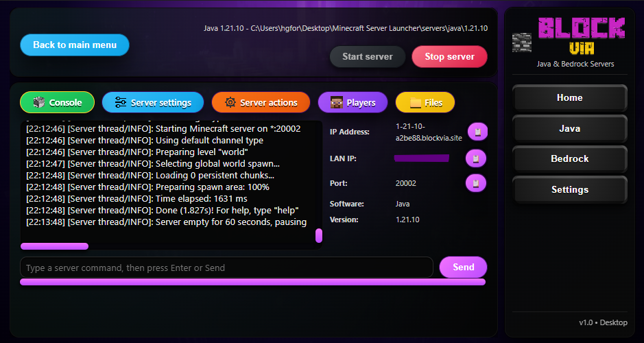The image size is (644, 343).
Task: Click the log line "Selecting global world spawn..."
Action: [x=153, y=164]
